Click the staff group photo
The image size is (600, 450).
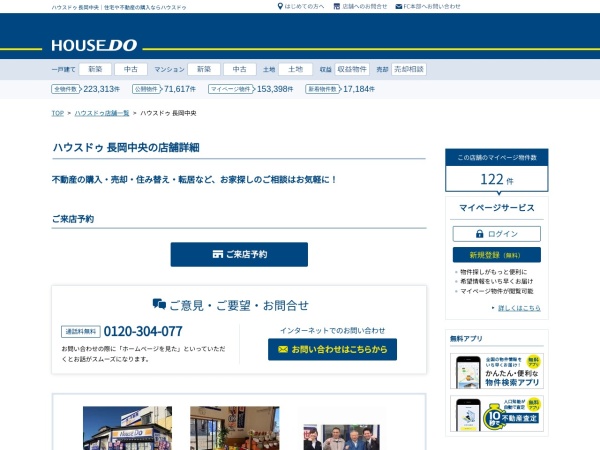[341, 437]
